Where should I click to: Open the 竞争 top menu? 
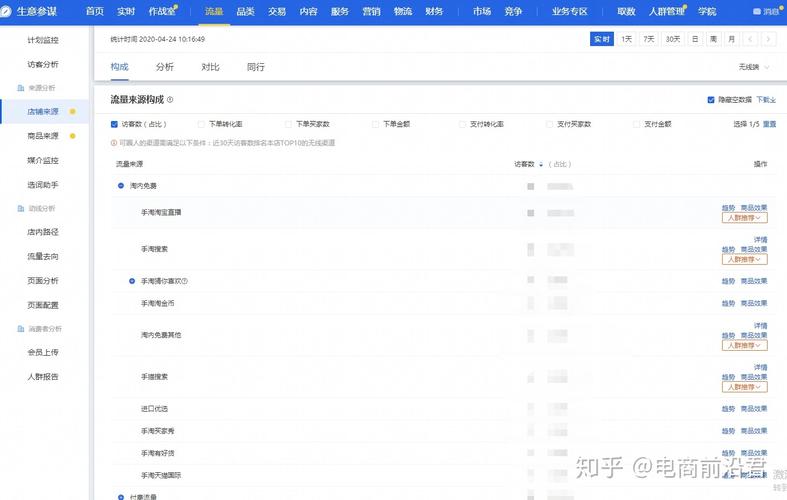coord(513,12)
